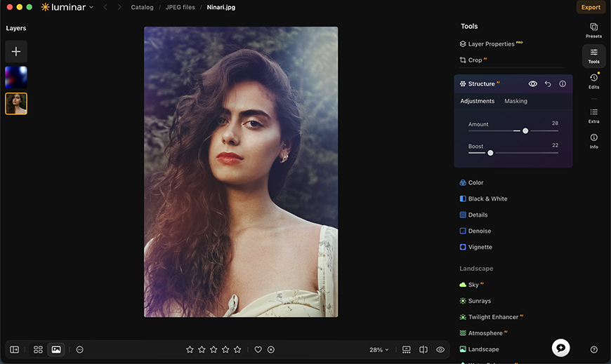This screenshot has height=364, width=611.
Task: Toggle the side panel layout icon
Action: coord(15,349)
